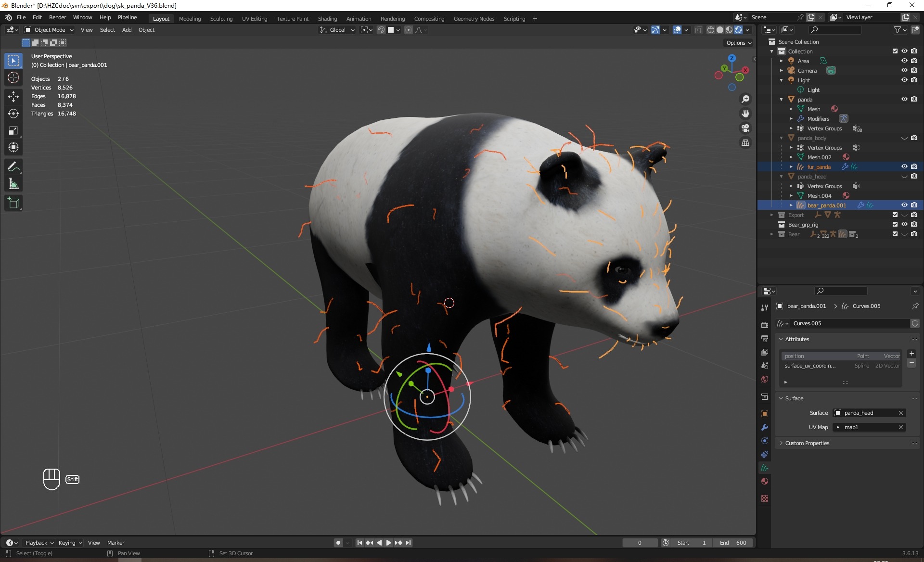Jump to the timeline end frame
The height and width of the screenshot is (562, 924).
(408, 543)
